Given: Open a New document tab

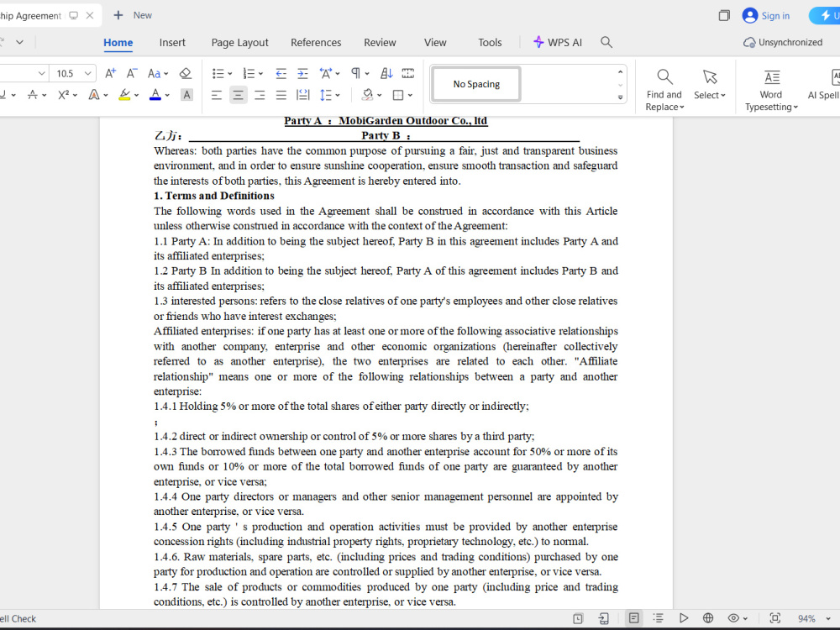Looking at the screenshot, I should click(x=133, y=15).
